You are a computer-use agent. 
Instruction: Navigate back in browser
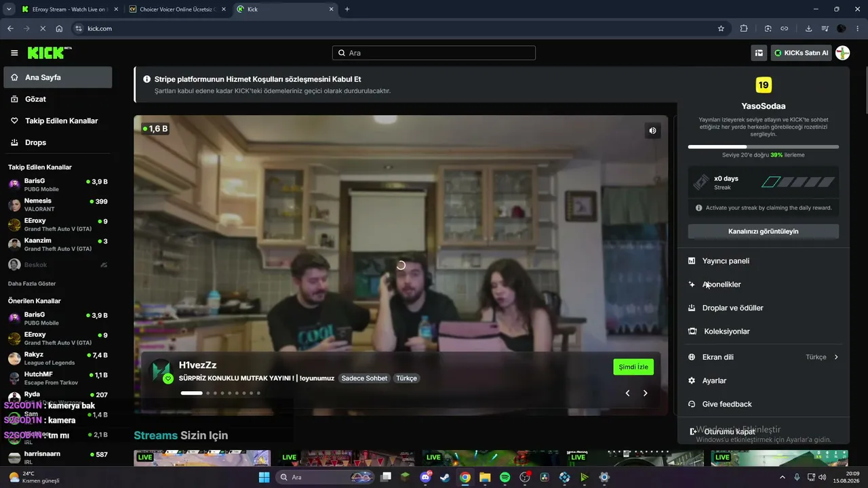click(x=10, y=28)
